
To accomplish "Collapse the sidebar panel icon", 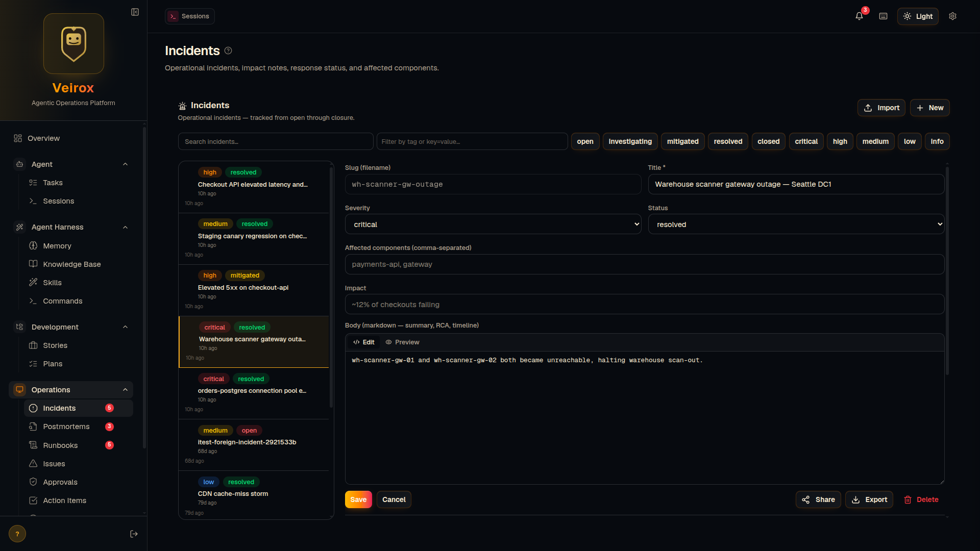I will [135, 12].
